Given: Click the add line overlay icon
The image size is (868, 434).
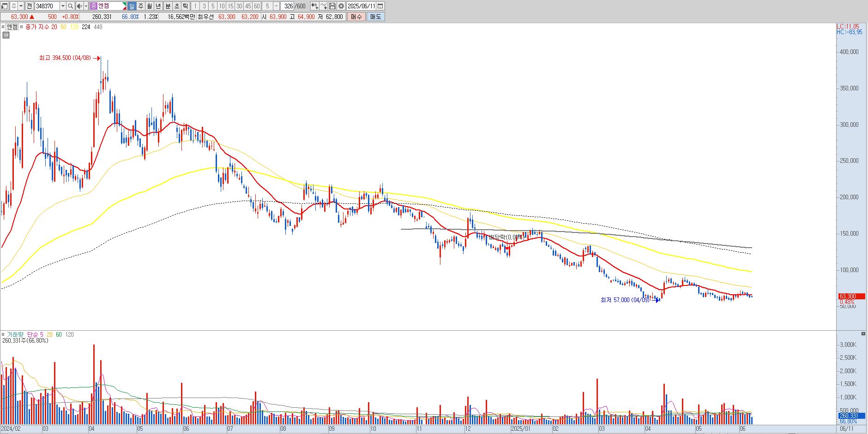Looking at the screenshot, I should coord(324,6).
